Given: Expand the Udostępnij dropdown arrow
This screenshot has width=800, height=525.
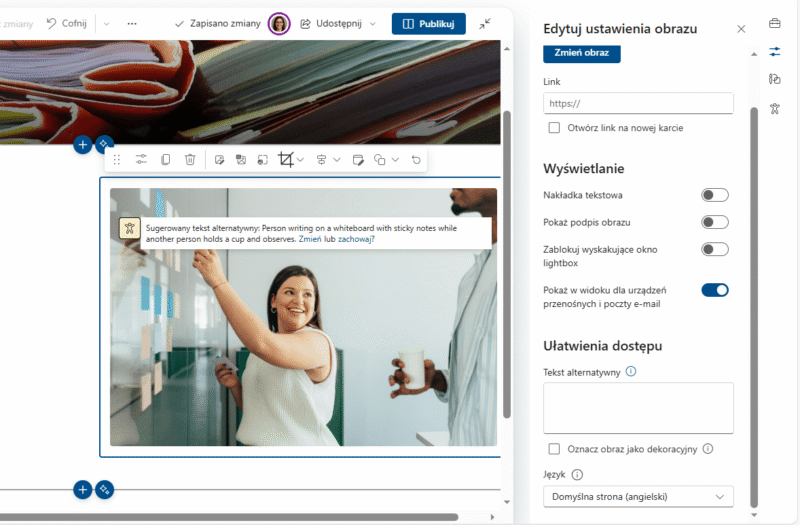Looking at the screenshot, I should tap(373, 23).
